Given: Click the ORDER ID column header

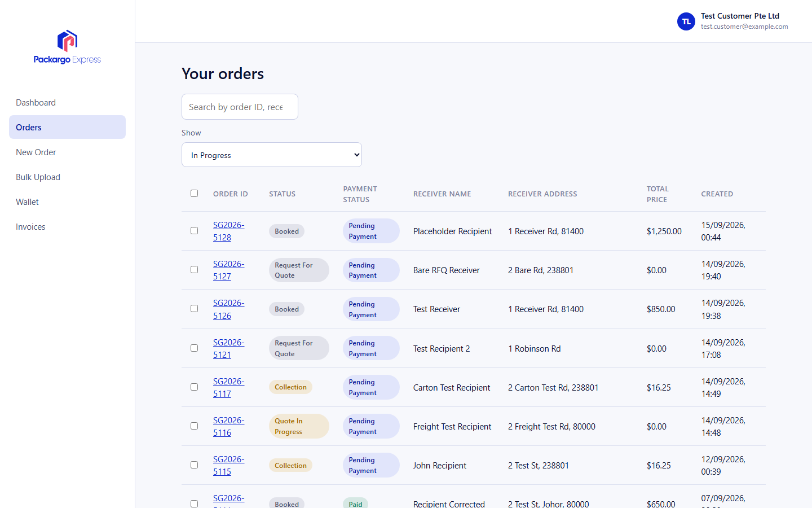Looking at the screenshot, I should [x=231, y=194].
